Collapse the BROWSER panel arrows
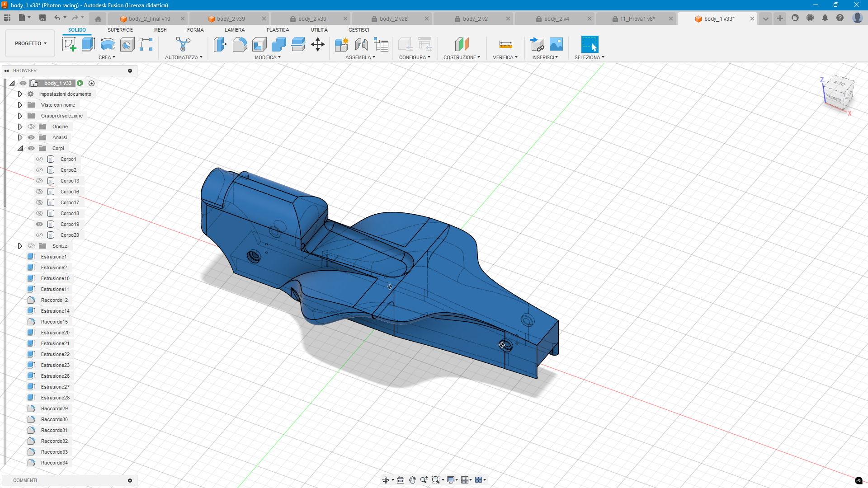This screenshot has width=868, height=488. (7, 70)
